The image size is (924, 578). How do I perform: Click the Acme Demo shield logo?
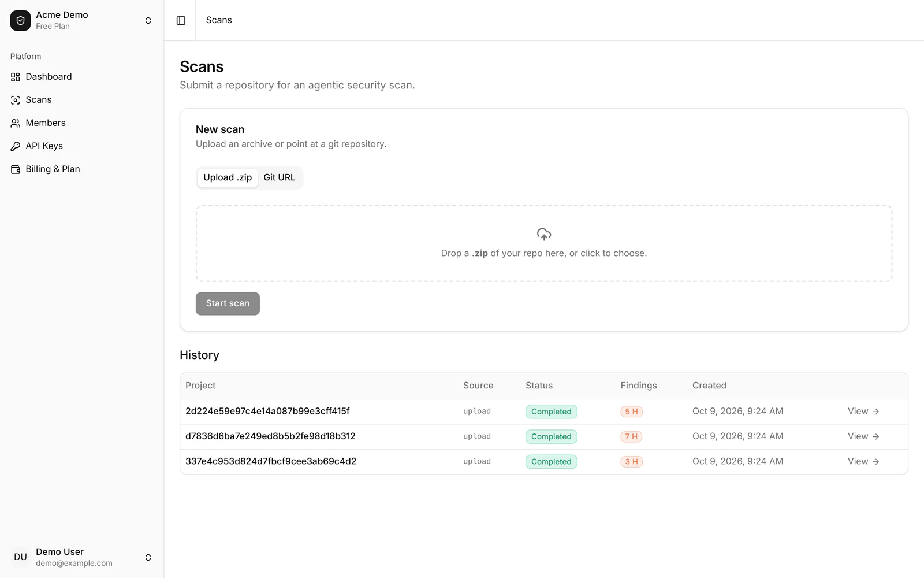(20, 20)
